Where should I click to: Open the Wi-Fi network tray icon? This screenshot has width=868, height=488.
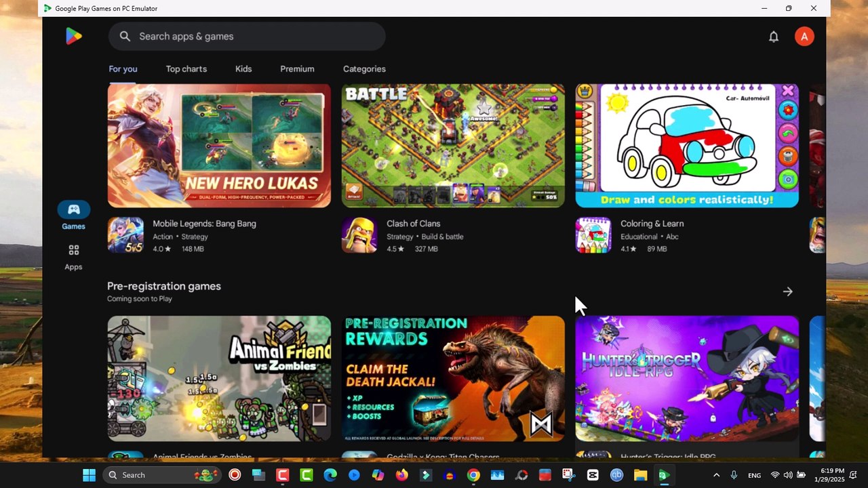[775, 475]
